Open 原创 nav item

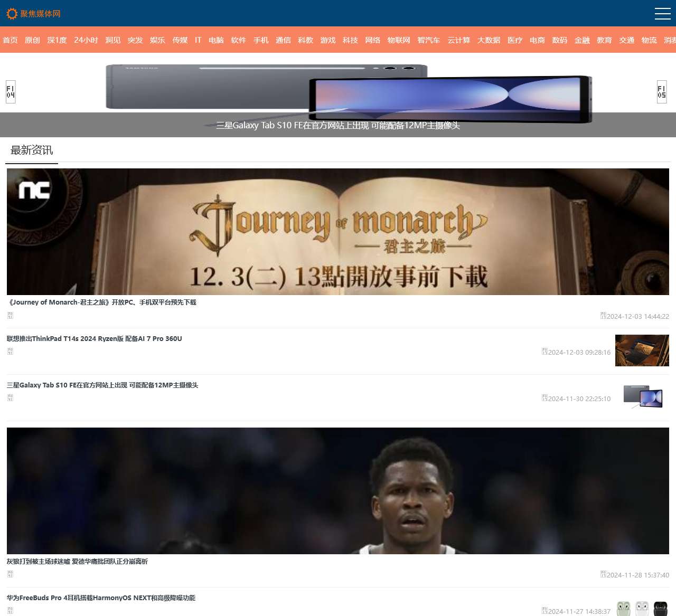point(32,40)
